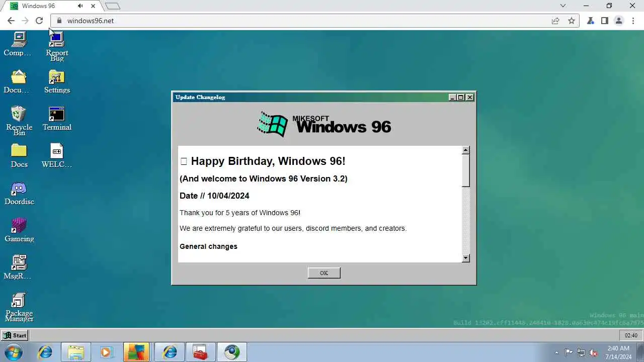Open the Windows clock showing 2:40 AM
This screenshot has height=362, width=644.
(618, 352)
